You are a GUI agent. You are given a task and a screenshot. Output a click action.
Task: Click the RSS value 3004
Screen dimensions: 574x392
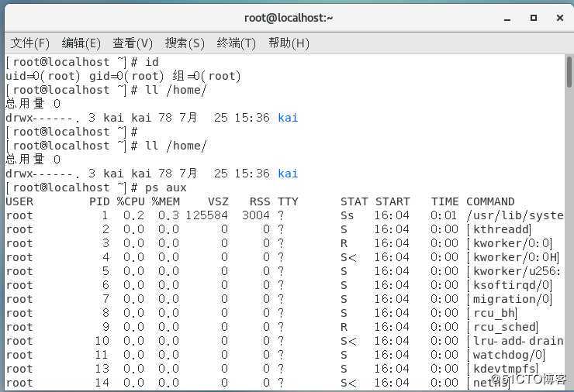tap(256, 215)
